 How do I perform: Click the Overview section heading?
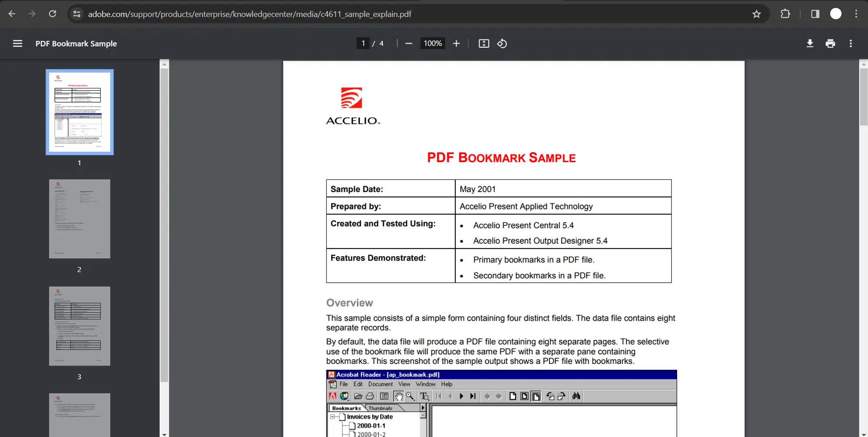[x=349, y=303]
